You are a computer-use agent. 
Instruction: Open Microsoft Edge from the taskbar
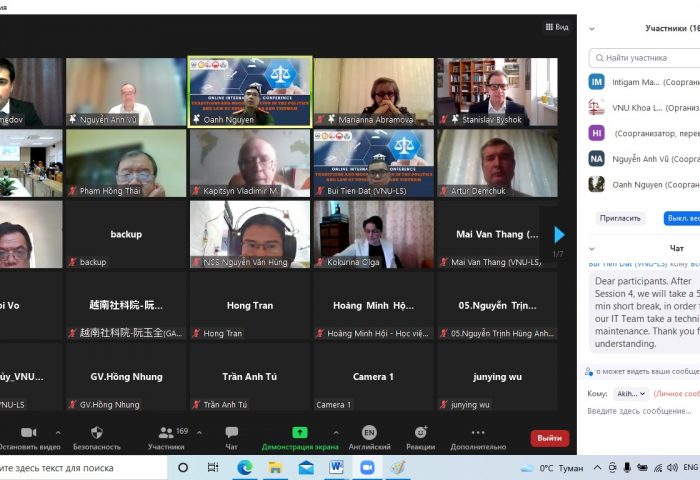pos(244,467)
